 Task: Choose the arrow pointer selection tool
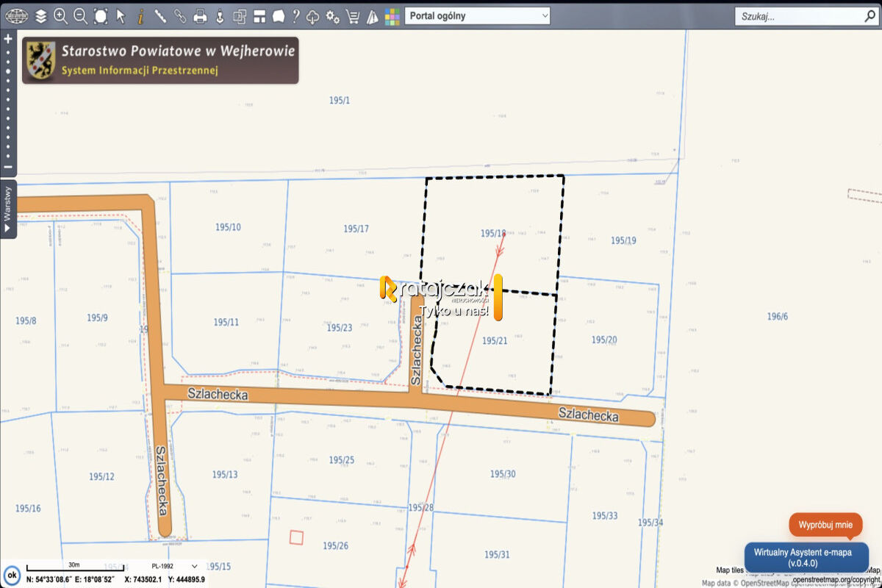click(121, 15)
